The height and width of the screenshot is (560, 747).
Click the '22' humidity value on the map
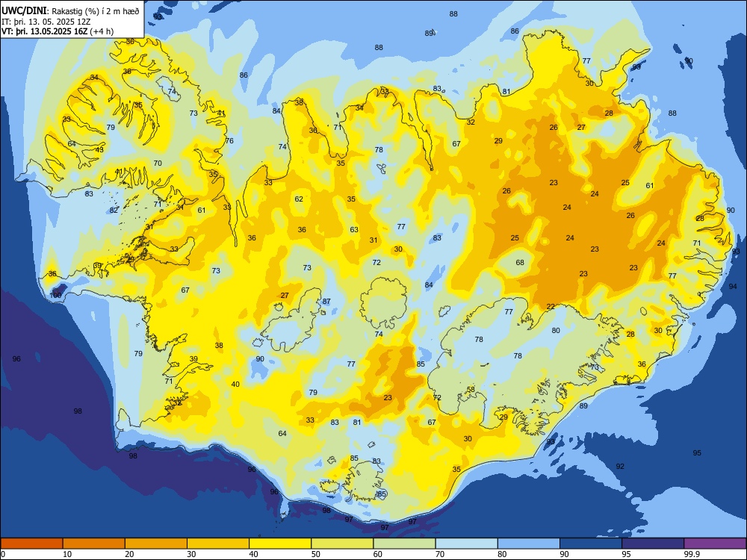pyautogui.click(x=551, y=306)
